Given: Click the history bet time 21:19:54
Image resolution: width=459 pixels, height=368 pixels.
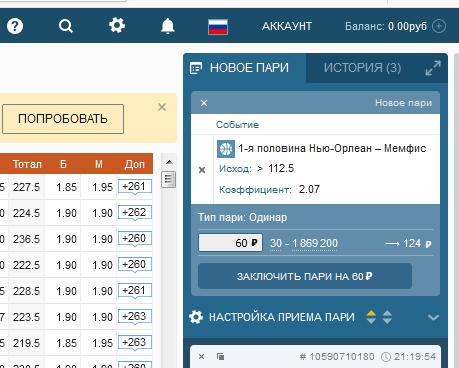Looking at the screenshot, I should (x=415, y=357).
